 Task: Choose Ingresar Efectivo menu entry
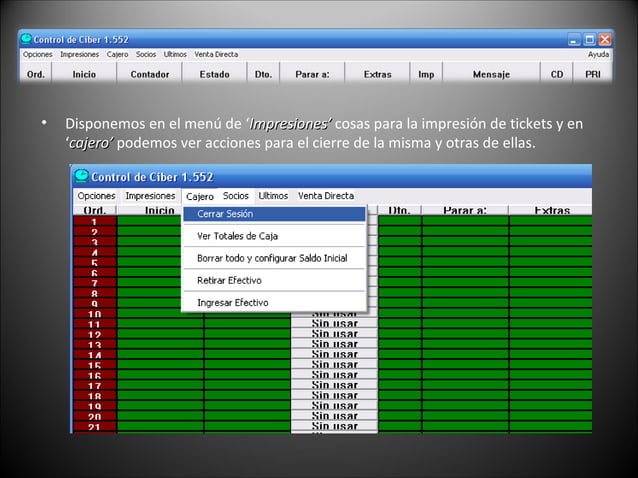(x=274, y=303)
